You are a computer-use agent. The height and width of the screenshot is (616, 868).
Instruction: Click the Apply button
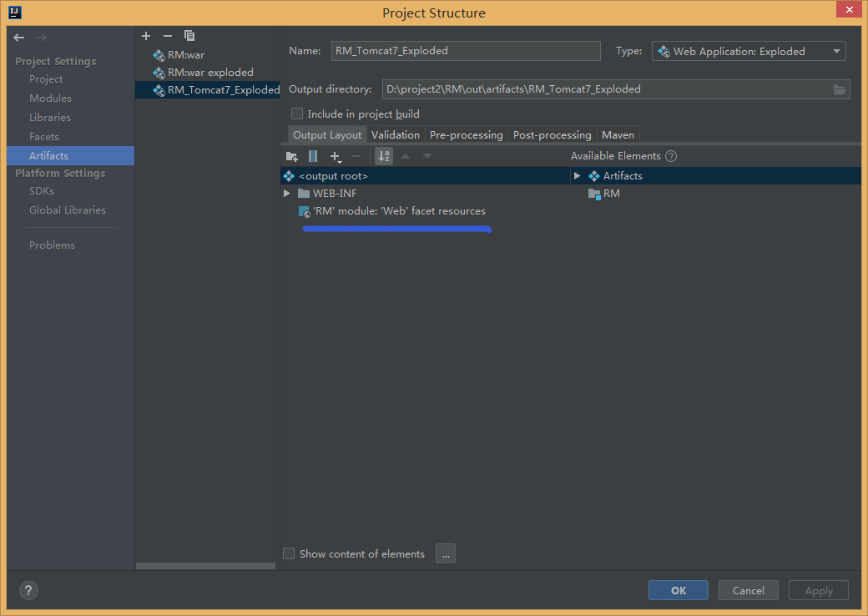819,590
